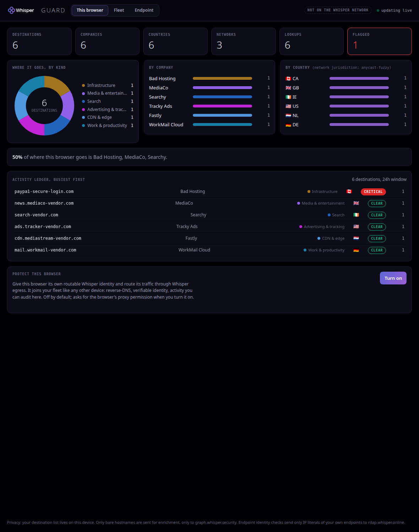Click the Canada flag in By Country
The width and height of the screenshot is (419, 532).
point(288,79)
